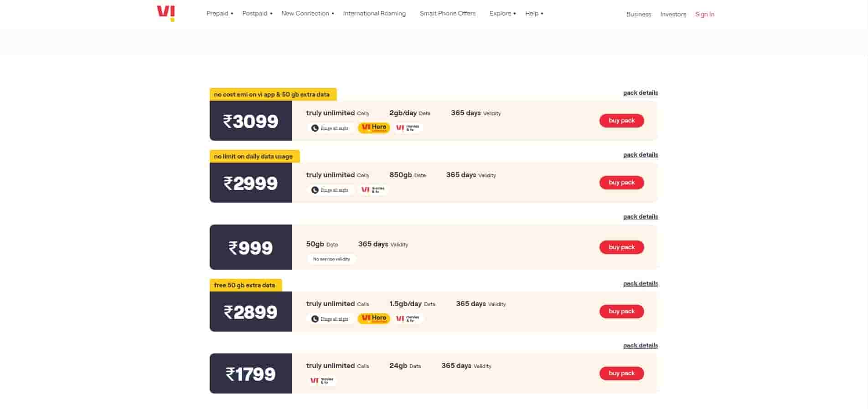Click Binge all night badge on ₹2999 plan
The width and height of the screenshot is (868, 409).
[331, 190]
